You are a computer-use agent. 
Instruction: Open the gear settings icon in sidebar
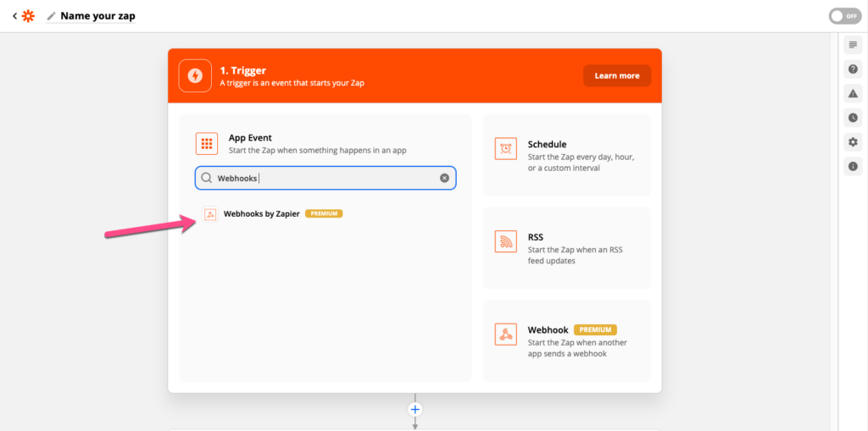853,141
